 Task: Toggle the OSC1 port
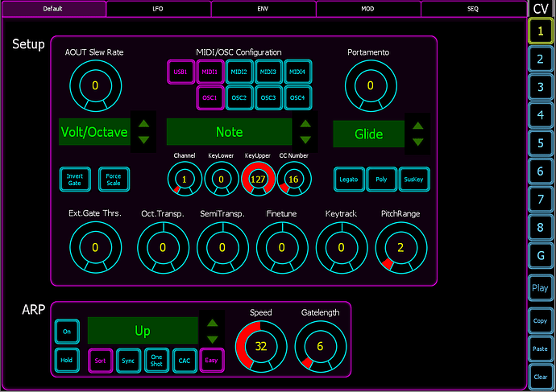[x=210, y=97]
